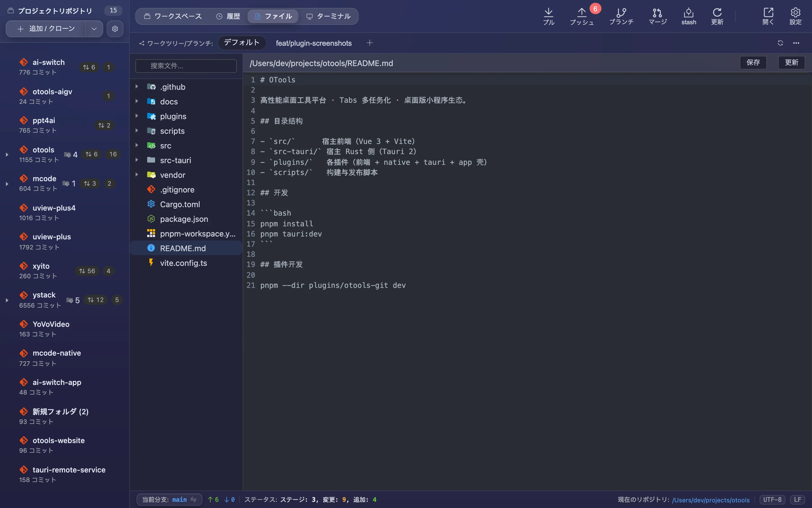Image resolution: width=812 pixels, height=508 pixels.
Task: Click the stash toolbar icon
Action: point(689,16)
